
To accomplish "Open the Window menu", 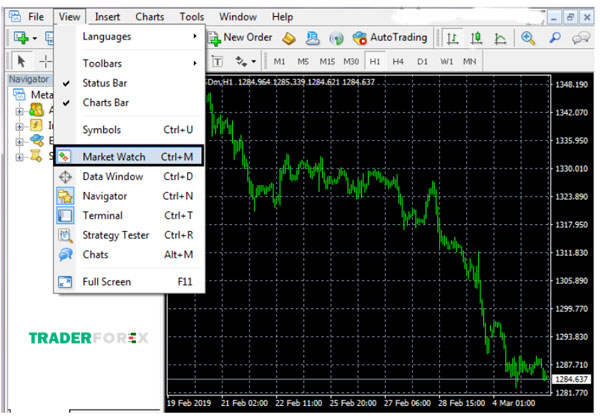I will [x=238, y=17].
